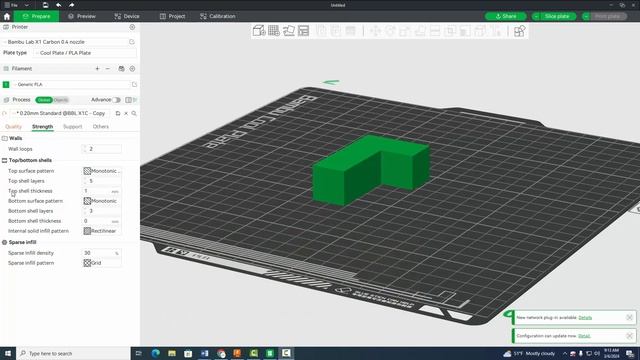Click the Auto orient icon
The image size is (640, 360).
pos(289,31)
